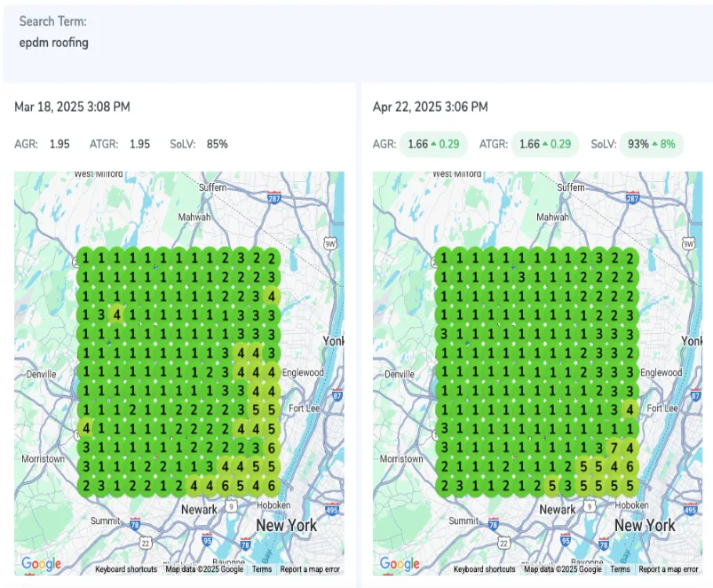Click the Google logo on the left map
The height and width of the screenshot is (588, 713).
[41, 563]
